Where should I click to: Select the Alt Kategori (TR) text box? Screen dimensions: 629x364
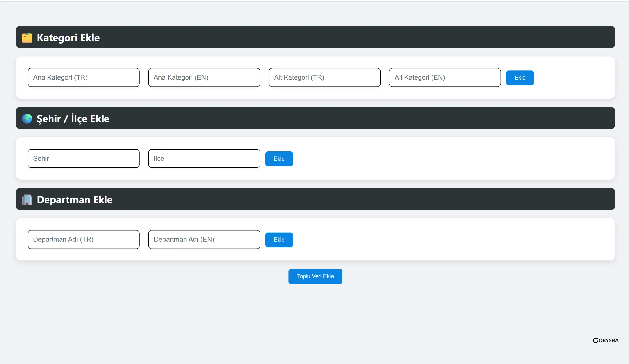pyautogui.click(x=324, y=77)
